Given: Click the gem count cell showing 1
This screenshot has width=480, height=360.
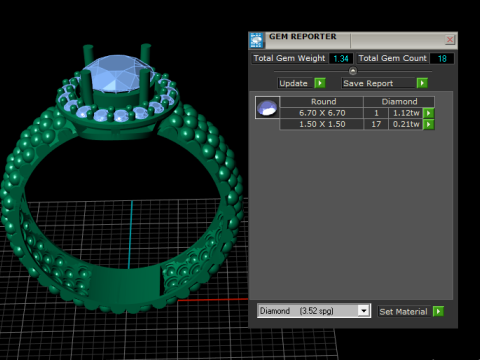Looking at the screenshot, I should point(376,113).
